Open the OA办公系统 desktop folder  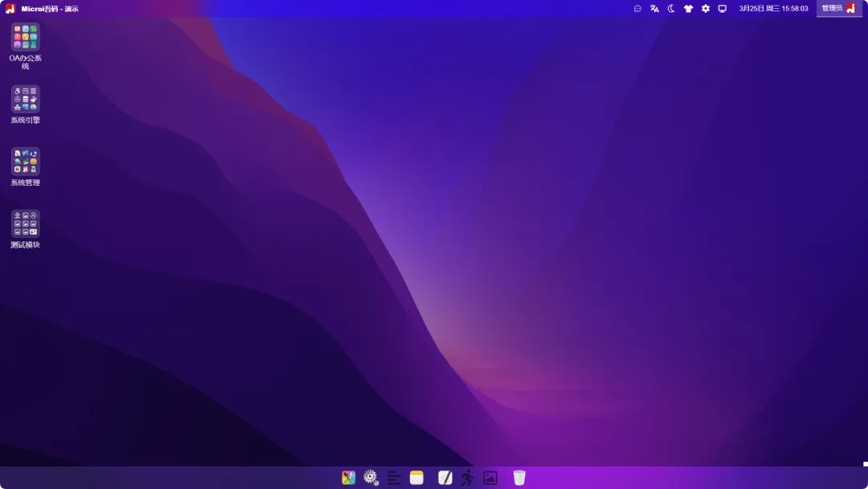point(26,37)
